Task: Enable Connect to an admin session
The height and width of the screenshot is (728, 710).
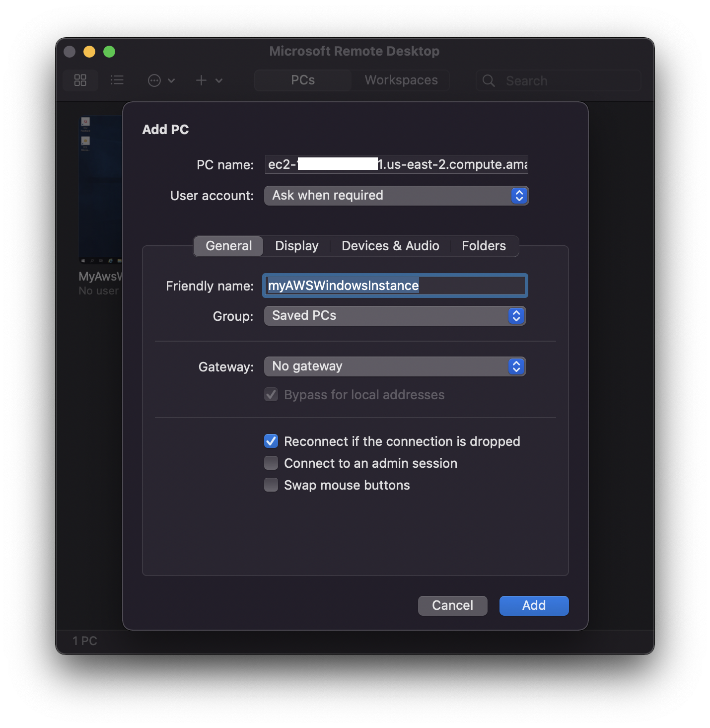Action: pos(271,463)
